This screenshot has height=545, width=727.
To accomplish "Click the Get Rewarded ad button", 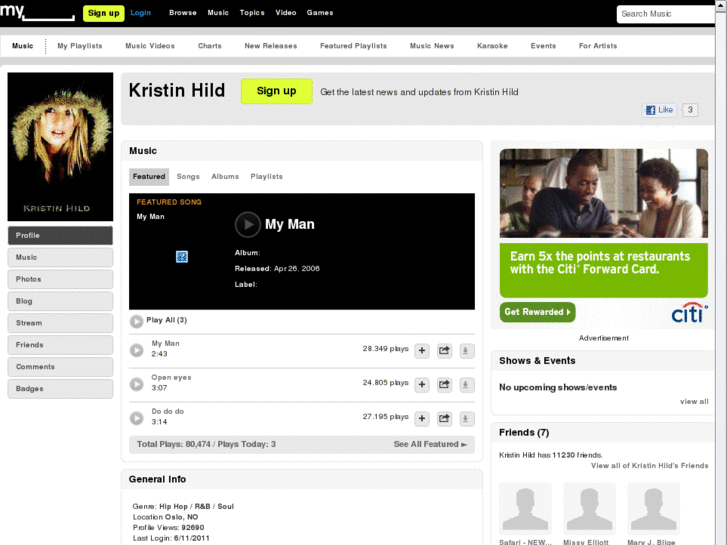I will pyautogui.click(x=537, y=312).
